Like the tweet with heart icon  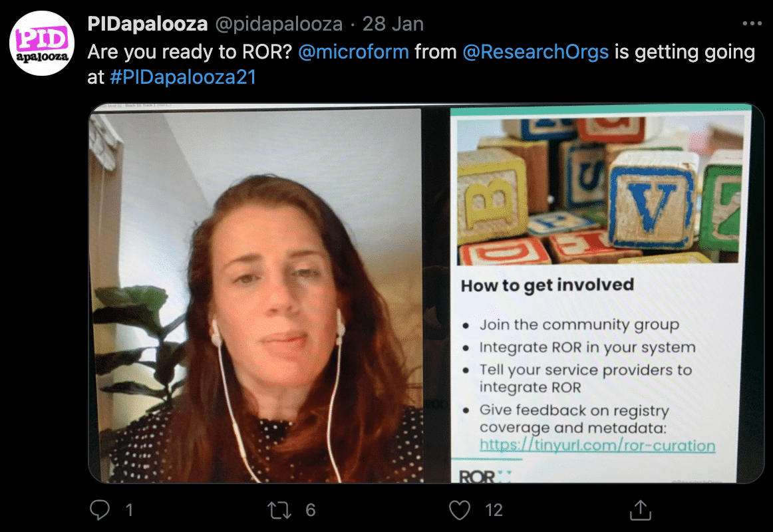pyautogui.click(x=460, y=510)
